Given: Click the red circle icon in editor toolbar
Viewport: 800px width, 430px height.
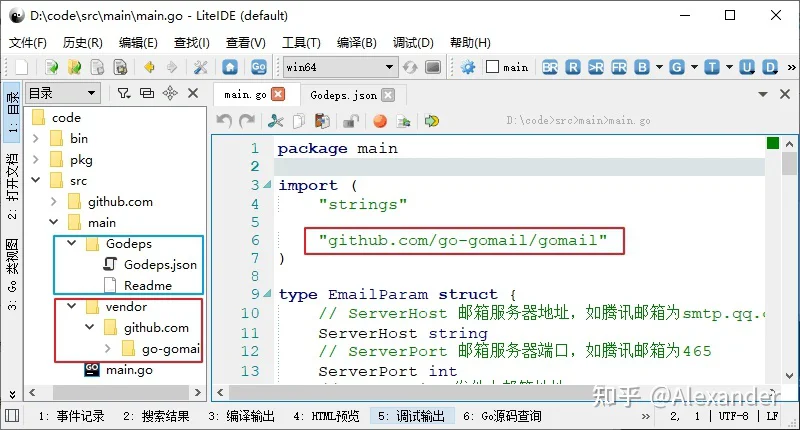Looking at the screenshot, I should [x=380, y=121].
